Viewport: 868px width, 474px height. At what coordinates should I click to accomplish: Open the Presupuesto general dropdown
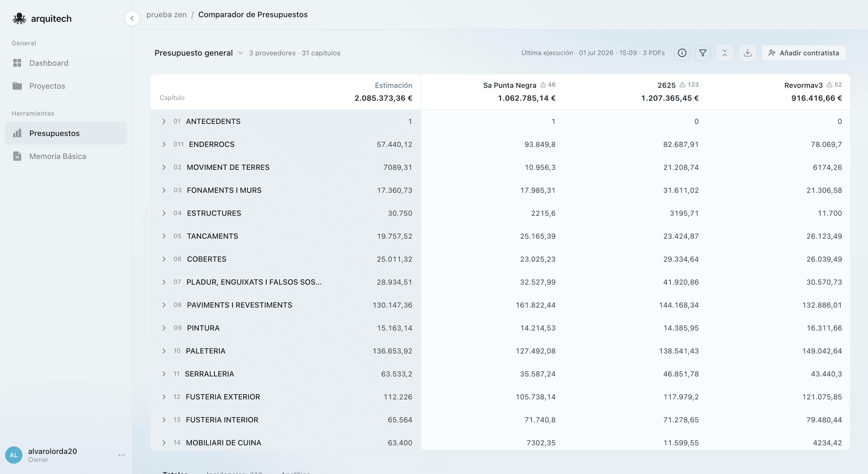tap(198, 53)
